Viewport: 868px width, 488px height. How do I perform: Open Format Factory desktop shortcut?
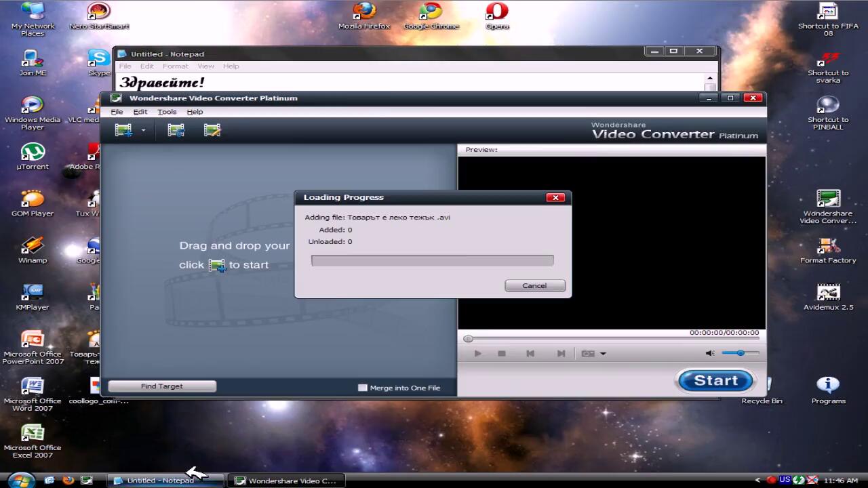click(828, 250)
